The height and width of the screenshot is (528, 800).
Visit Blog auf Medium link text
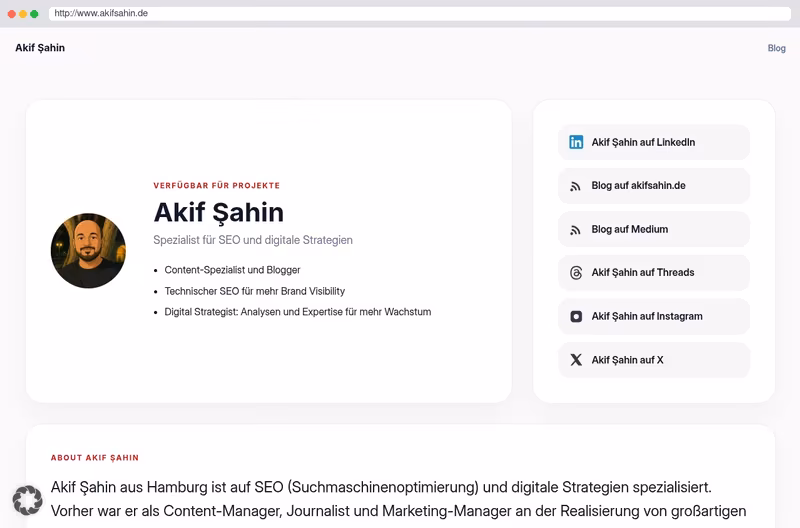(630, 230)
